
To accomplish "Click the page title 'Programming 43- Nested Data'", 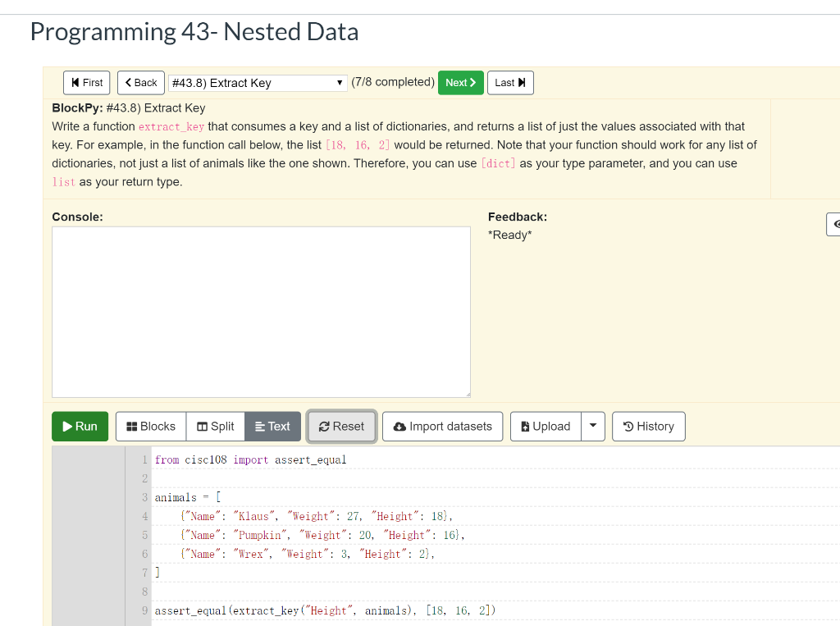I will (x=194, y=32).
